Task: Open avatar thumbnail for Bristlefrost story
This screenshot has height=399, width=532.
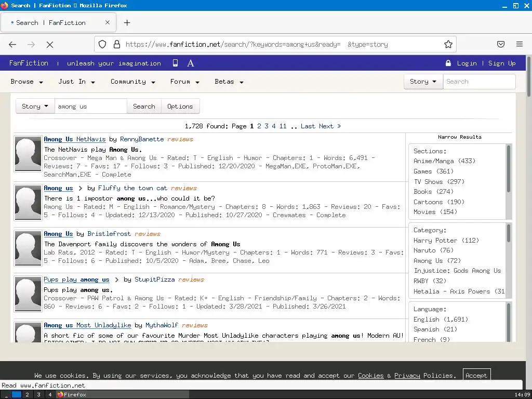Action: [28, 248]
